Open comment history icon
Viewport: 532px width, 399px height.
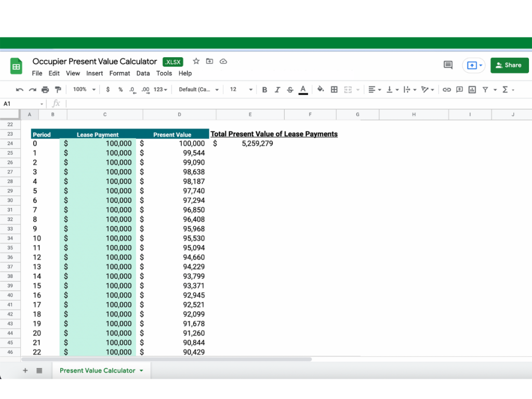tap(448, 65)
